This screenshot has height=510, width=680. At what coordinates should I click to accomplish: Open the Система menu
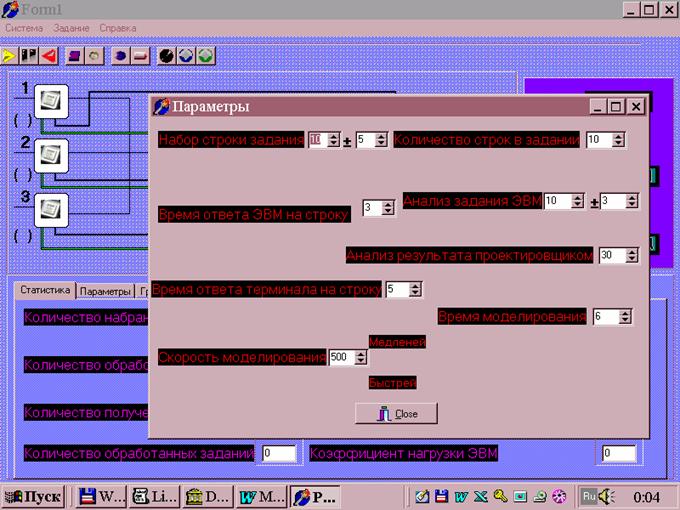click(x=24, y=28)
